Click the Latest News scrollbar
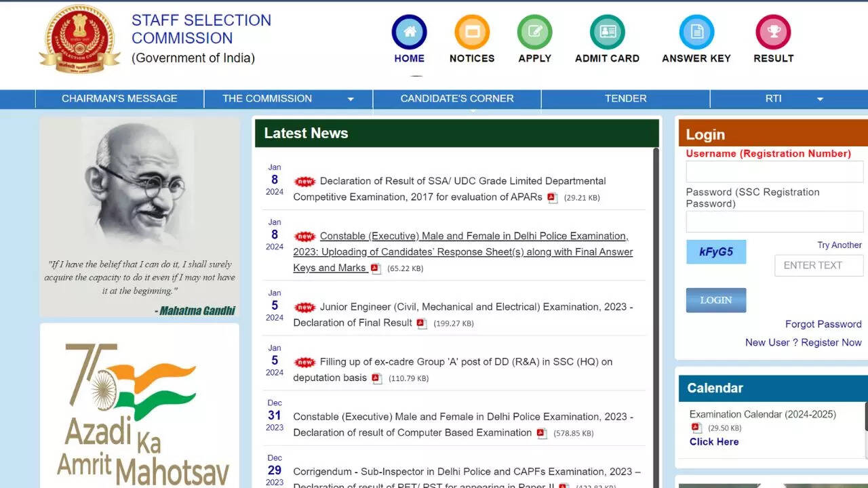The height and width of the screenshot is (488, 868). [x=656, y=305]
